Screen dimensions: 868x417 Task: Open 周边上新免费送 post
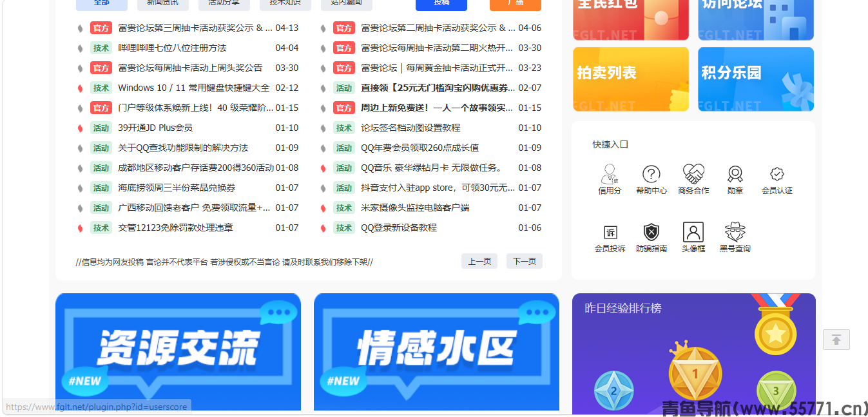click(438, 108)
